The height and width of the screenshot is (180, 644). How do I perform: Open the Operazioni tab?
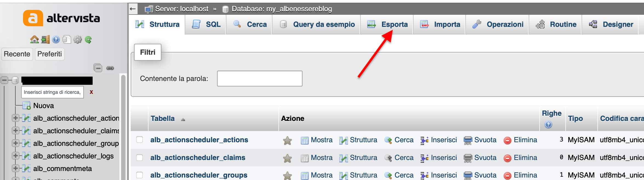(x=497, y=24)
